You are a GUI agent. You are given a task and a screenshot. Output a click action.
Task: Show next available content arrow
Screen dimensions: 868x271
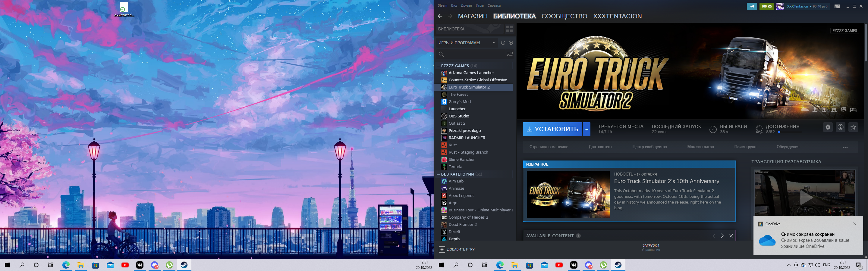click(x=722, y=236)
